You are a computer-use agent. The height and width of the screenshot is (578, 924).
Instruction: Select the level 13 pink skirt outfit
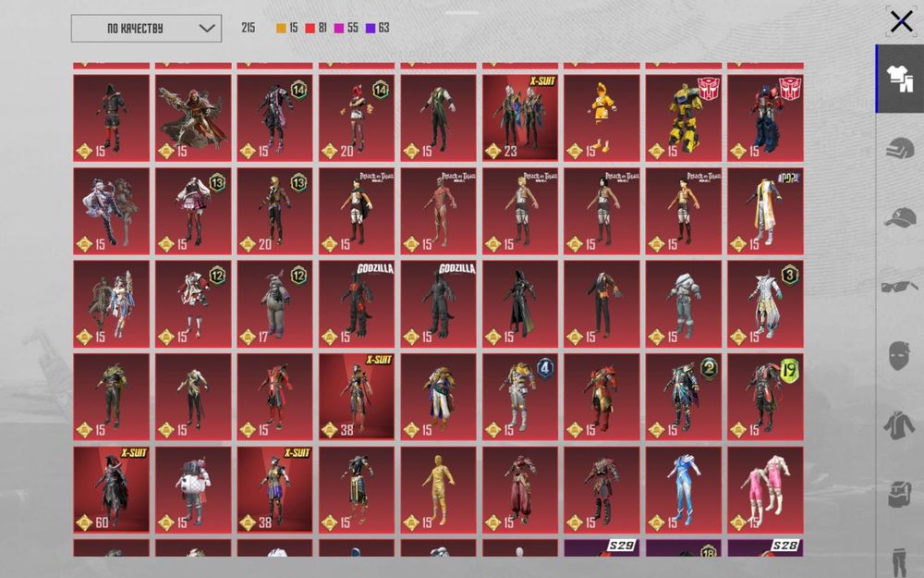coord(193,211)
